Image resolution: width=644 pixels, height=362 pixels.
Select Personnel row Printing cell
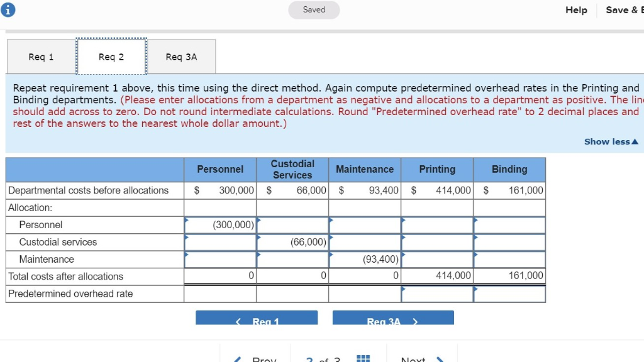coord(437,225)
